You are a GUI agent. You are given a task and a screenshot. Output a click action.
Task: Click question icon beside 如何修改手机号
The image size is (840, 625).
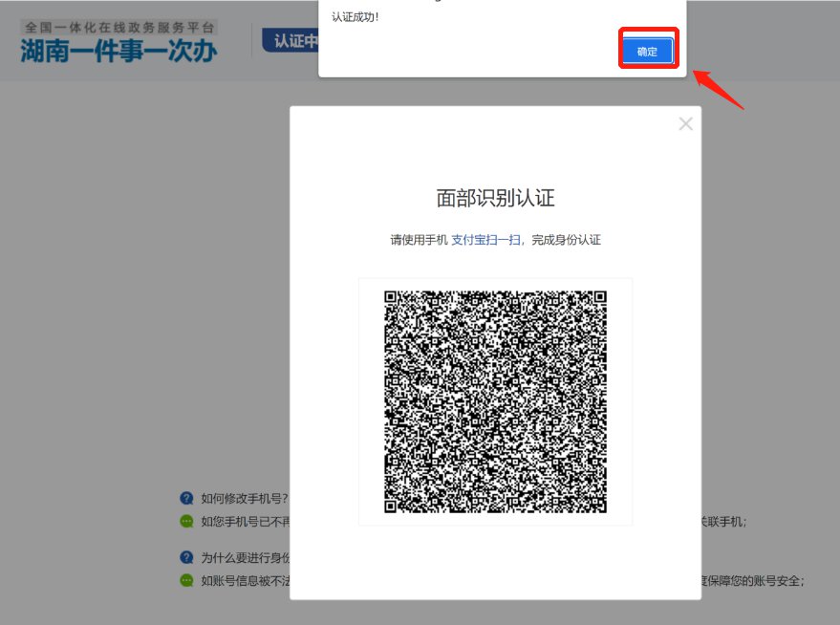[186, 498]
